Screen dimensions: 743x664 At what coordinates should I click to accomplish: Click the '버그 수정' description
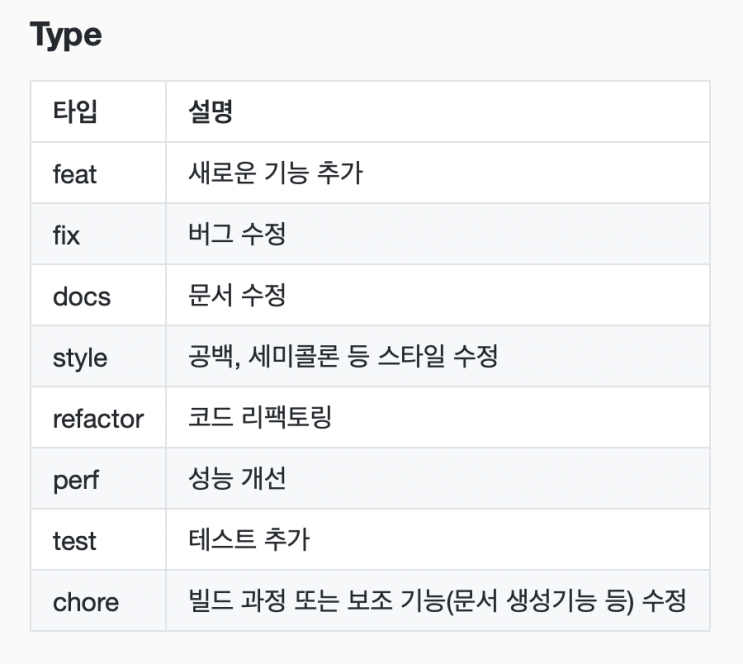pyautogui.click(x=237, y=234)
